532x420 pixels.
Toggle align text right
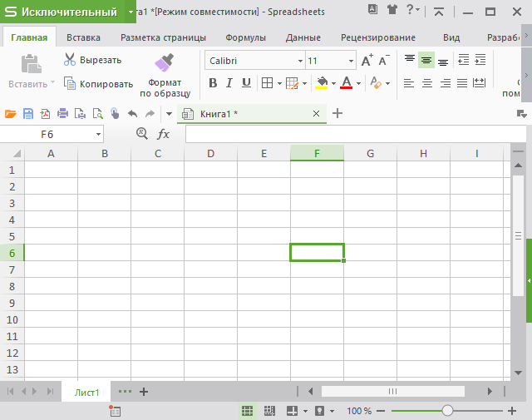[x=445, y=83]
